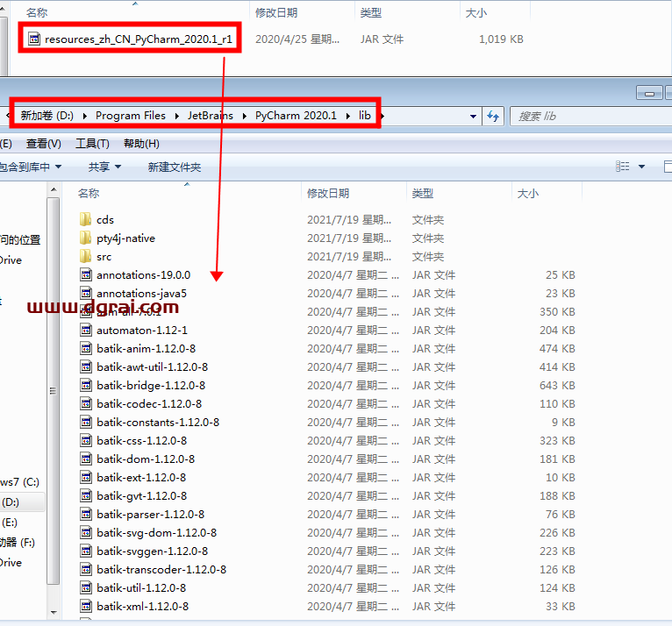Select the batik-css-1.12.0-8 jar icon

[86, 440]
